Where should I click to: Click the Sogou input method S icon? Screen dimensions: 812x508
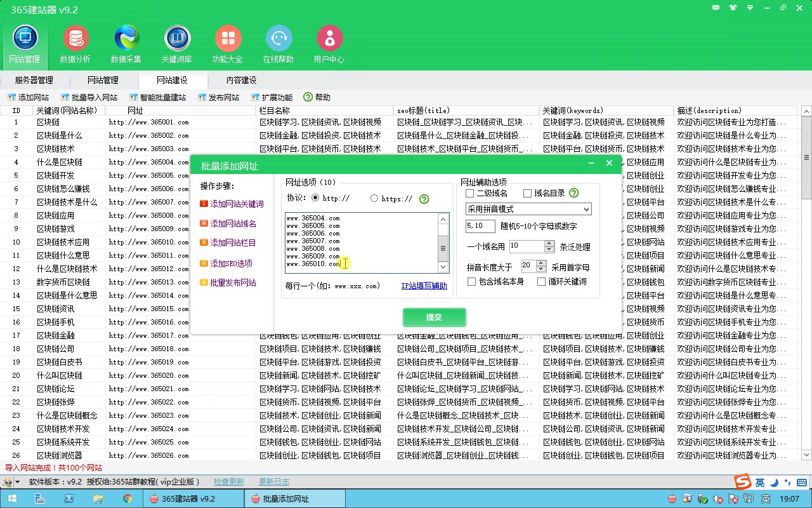click(743, 482)
